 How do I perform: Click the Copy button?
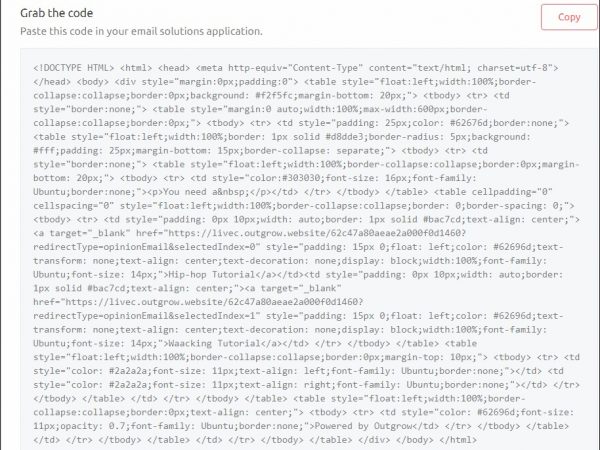pos(569,17)
